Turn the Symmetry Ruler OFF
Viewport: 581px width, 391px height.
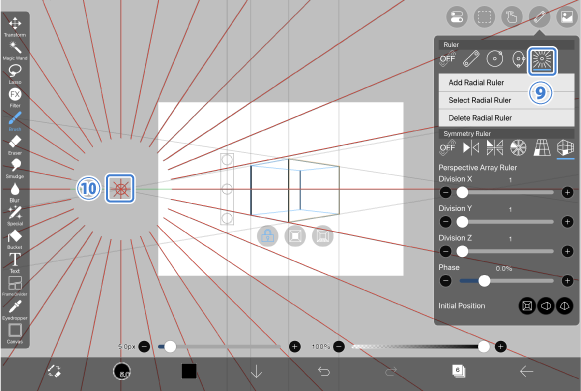pos(447,148)
